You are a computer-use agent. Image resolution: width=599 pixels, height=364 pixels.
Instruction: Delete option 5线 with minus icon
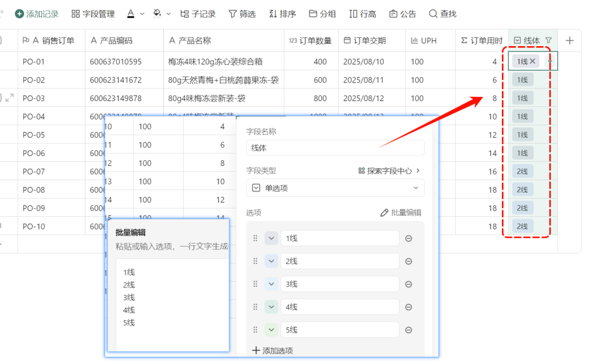(408, 330)
